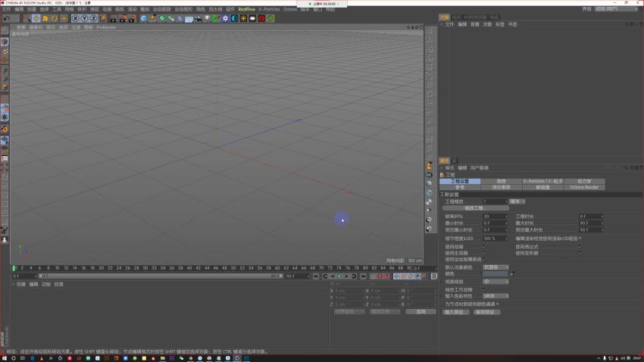Select the Move tool icon
The height and width of the screenshot is (362, 644).
(36, 18)
